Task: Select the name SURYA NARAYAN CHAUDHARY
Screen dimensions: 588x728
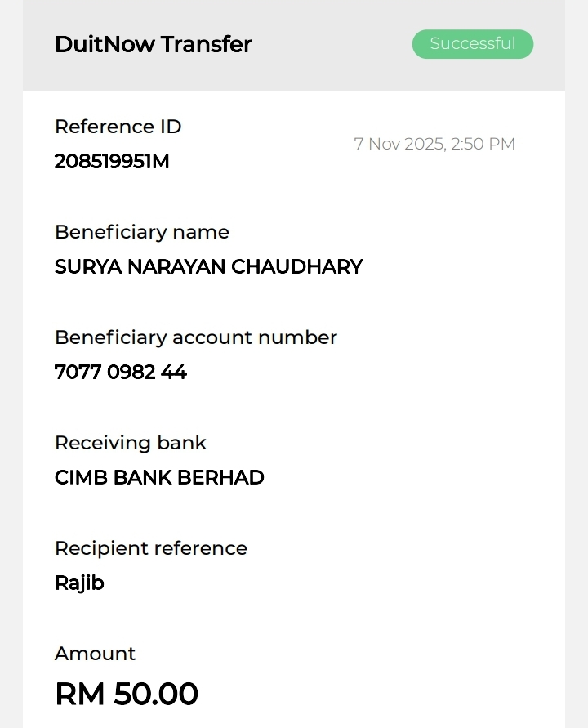Action: pos(208,267)
